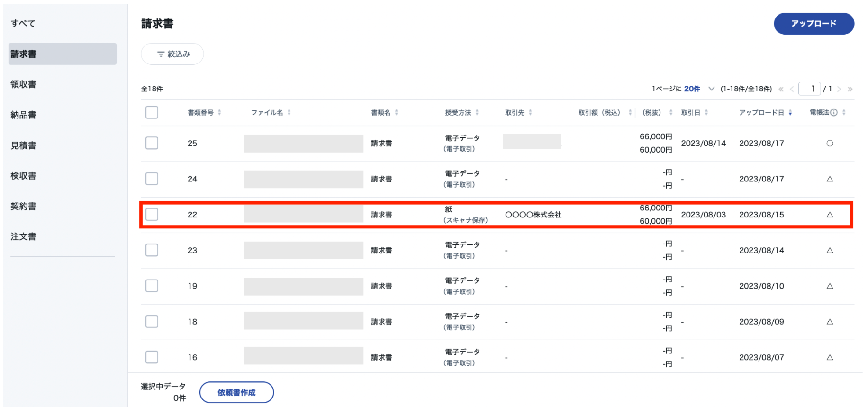Image resolution: width=868 pixels, height=407 pixels.
Task: Select 請求書 in the sidebar
Action: [x=63, y=54]
